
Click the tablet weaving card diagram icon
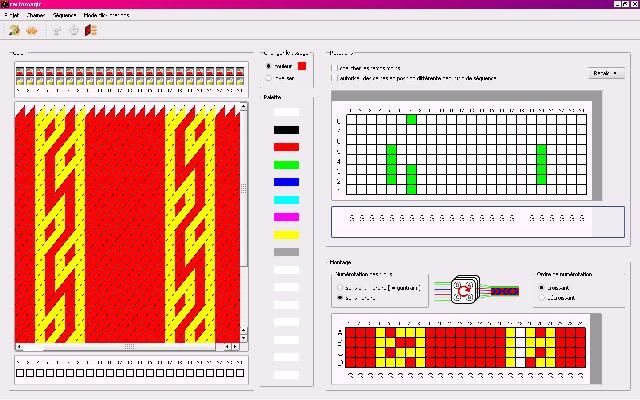click(x=463, y=290)
